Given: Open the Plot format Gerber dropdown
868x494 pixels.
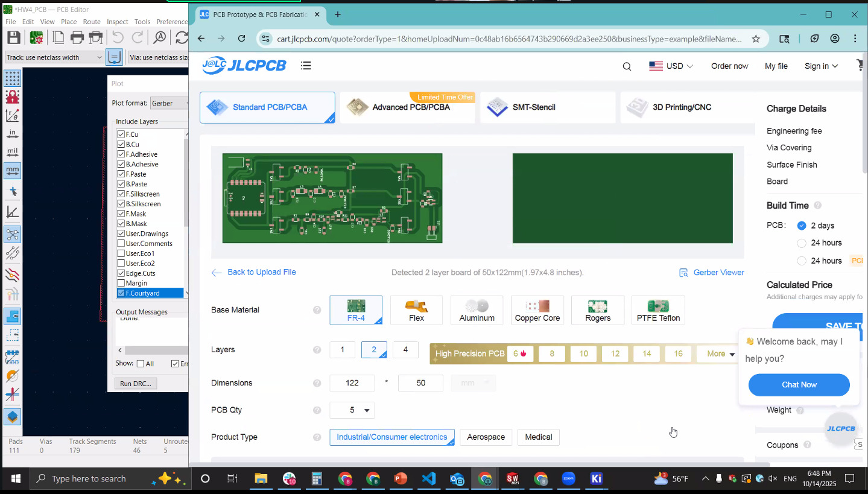Looking at the screenshot, I should [170, 103].
